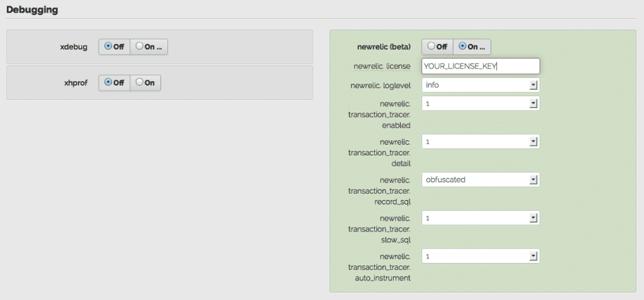Image resolution: width=644 pixels, height=300 pixels.
Task: Open transaction_tracer slow_sql dropdown
Action: point(480,218)
